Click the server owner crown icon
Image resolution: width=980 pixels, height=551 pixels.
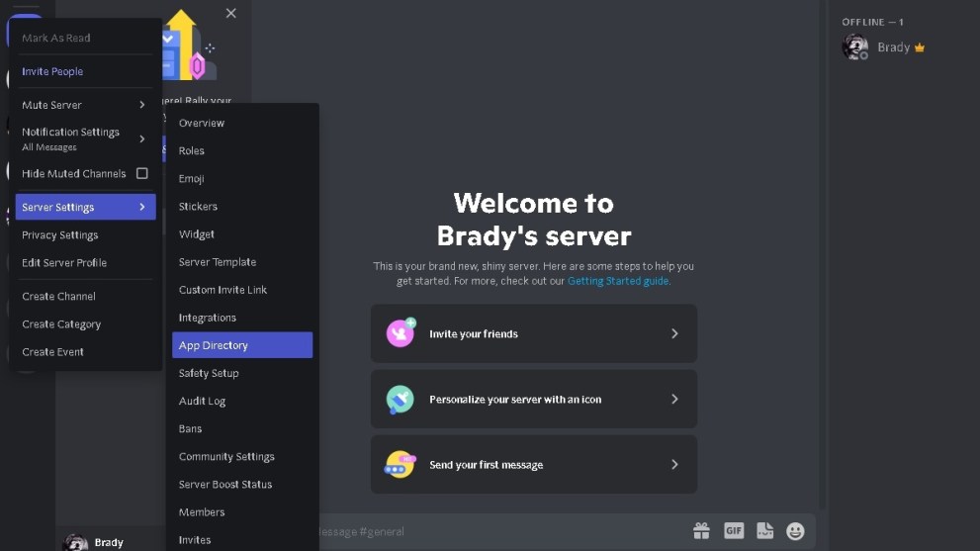pos(920,47)
